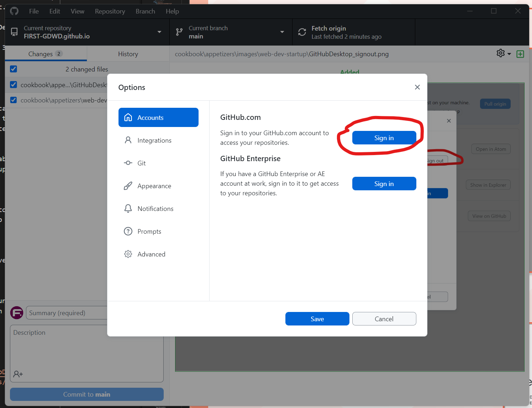The image size is (532, 408).
Task: Click Open in Atom in preview image
Action: [x=491, y=149]
